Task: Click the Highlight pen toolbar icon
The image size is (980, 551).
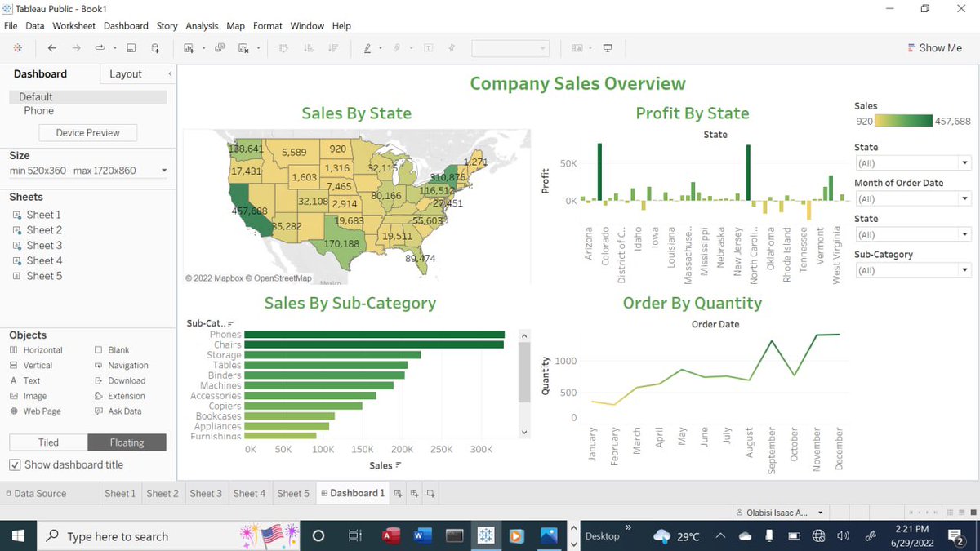Action: [x=367, y=48]
